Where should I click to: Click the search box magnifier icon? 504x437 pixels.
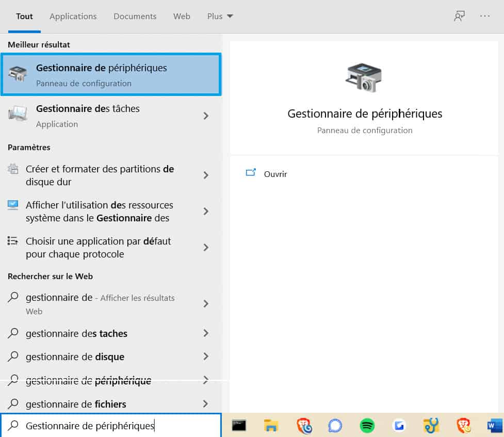13,425
